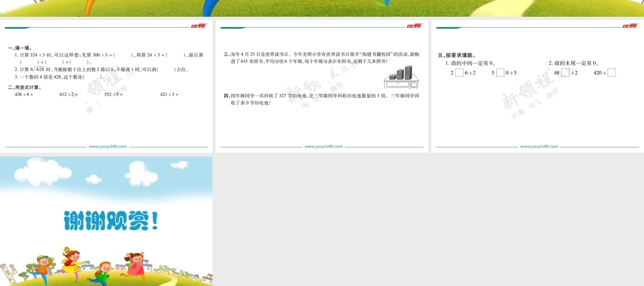Click the '一、填一填' section heading
This screenshot has width=644, height=286.
coord(19,48)
